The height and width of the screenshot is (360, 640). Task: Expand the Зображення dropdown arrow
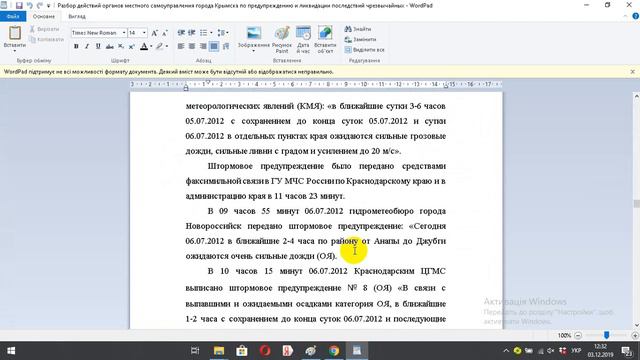pyautogui.click(x=253, y=51)
